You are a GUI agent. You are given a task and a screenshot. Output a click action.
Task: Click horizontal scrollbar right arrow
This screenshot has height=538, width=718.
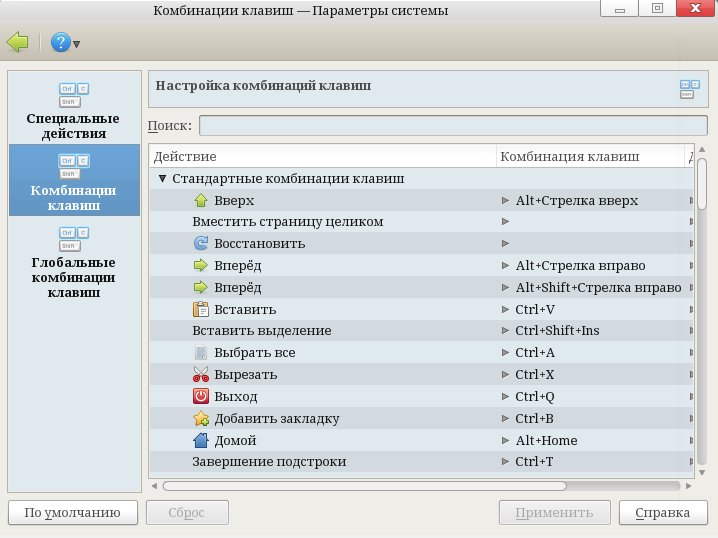coord(688,486)
